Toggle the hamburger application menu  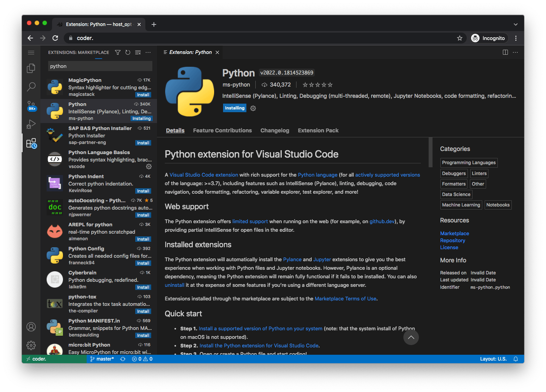click(x=31, y=52)
